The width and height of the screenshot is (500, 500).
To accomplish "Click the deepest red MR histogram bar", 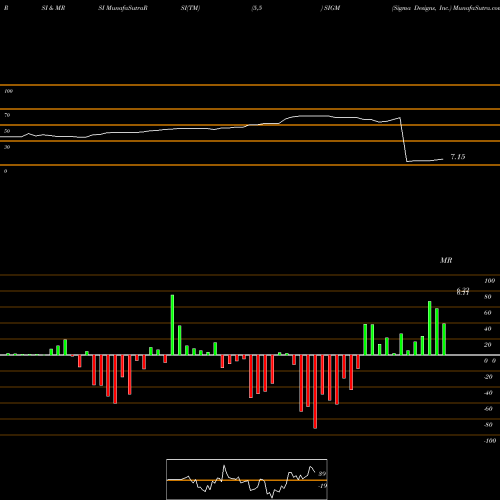I will click(x=315, y=392).
